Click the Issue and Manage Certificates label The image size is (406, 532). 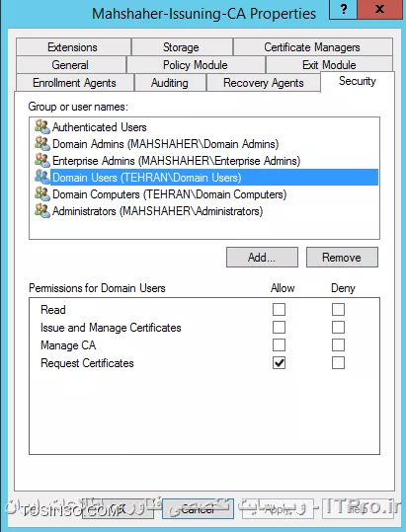click(111, 328)
